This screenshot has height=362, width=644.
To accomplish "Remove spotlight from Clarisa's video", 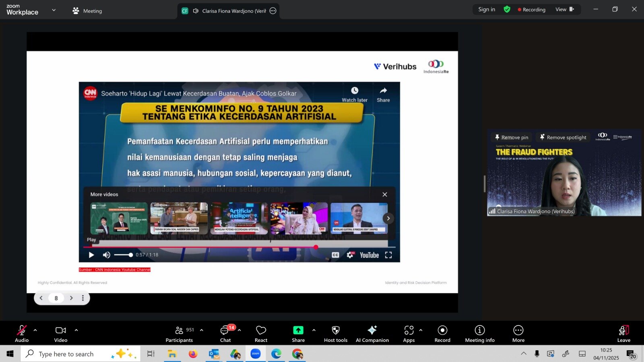I will [x=563, y=137].
